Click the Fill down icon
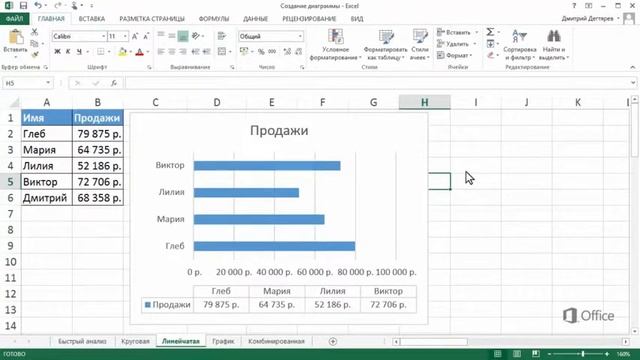The width and height of the screenshot is (640, 360). point(491,44)
